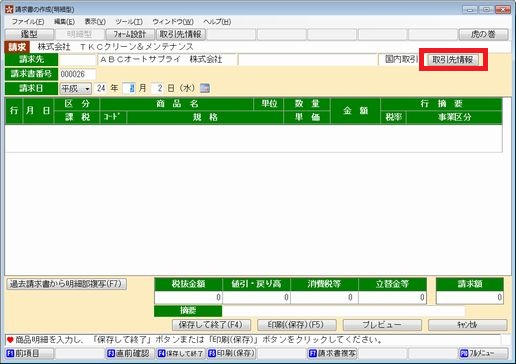Click 過去請求書から明細部複写(F7) button
This screenshot has height=364, width=516.
(67, 284)
